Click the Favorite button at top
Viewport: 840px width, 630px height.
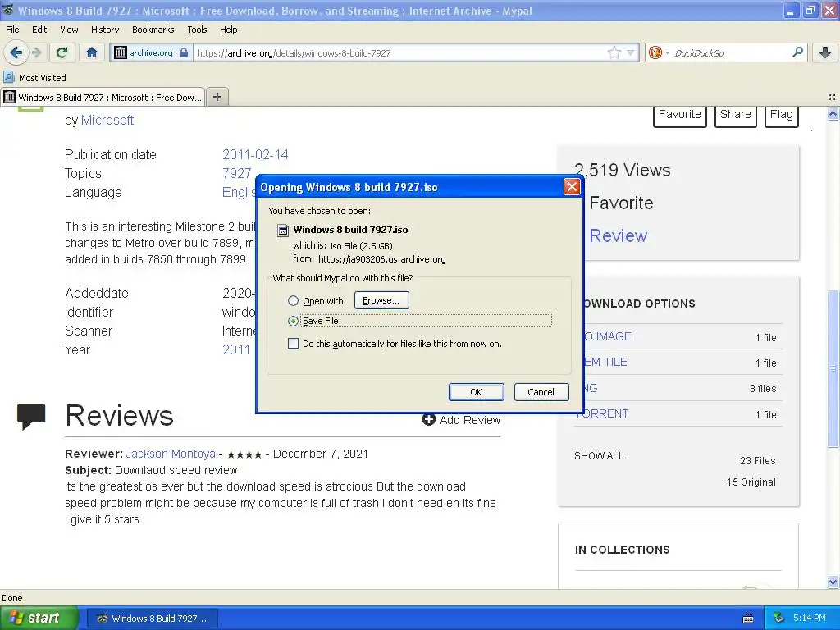click(679, 115)
